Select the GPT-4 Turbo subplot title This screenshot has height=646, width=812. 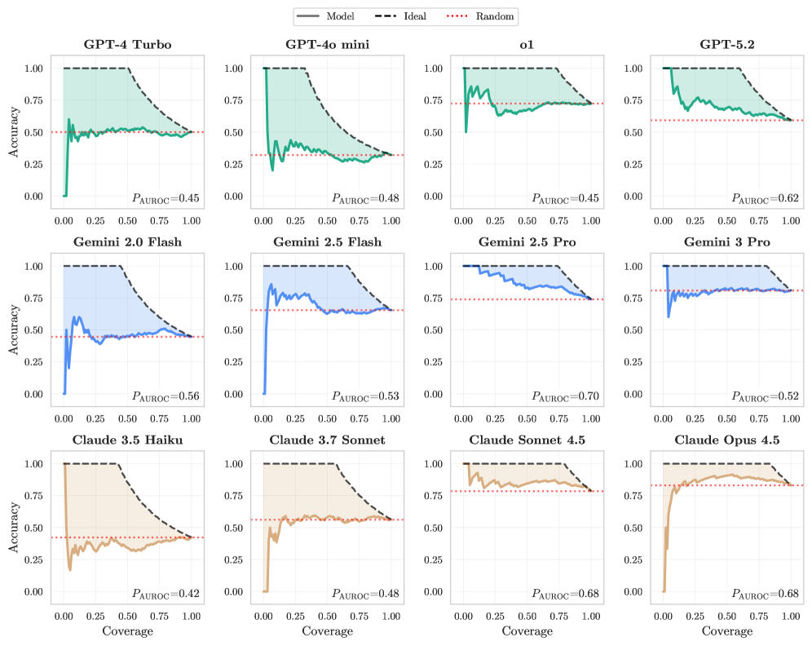tap(127, 45)
